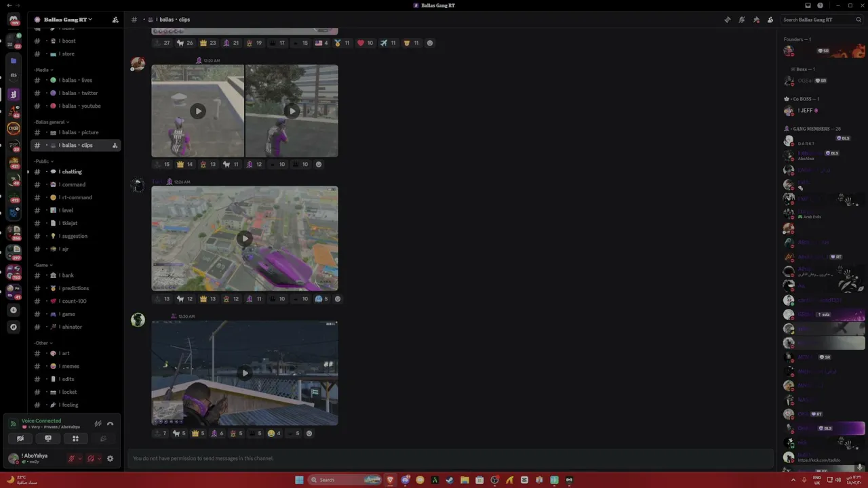Screen dimensions: 868x488
Task: Disconnect from voice call
Action: click(110, 424)
